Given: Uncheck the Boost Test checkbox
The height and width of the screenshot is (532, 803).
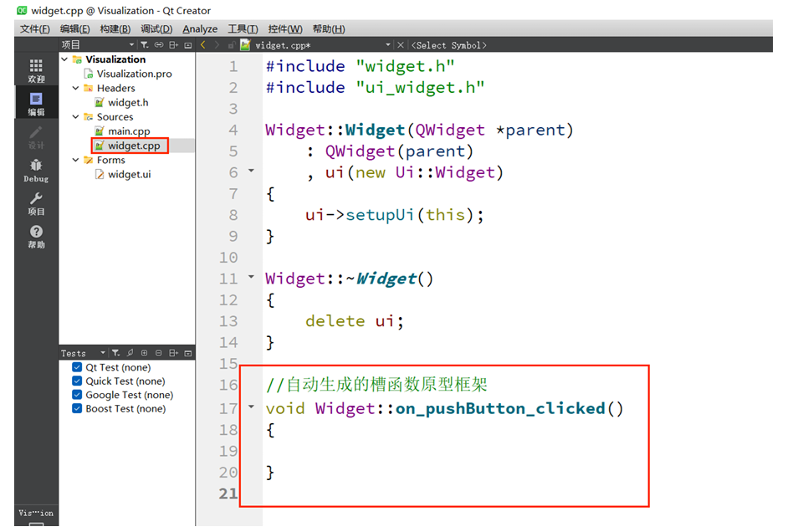Looking at the screenshot, I should tap(77, 408).
